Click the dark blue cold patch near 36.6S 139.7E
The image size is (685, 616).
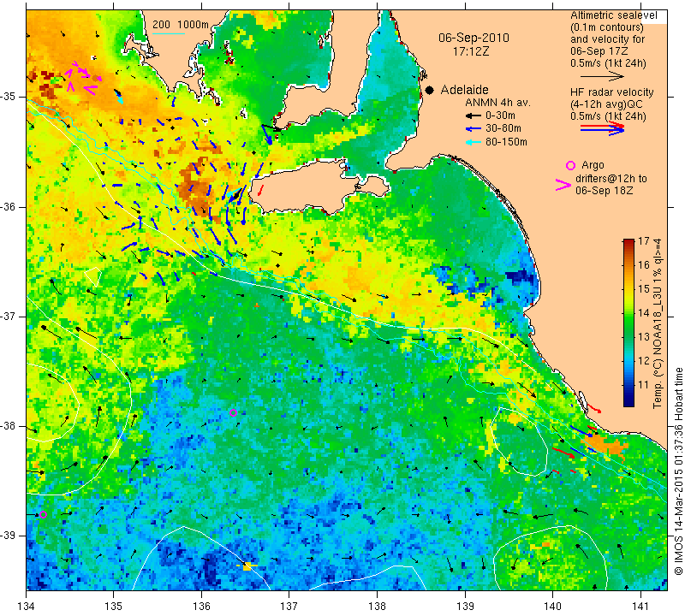click(x=521, y=278)
